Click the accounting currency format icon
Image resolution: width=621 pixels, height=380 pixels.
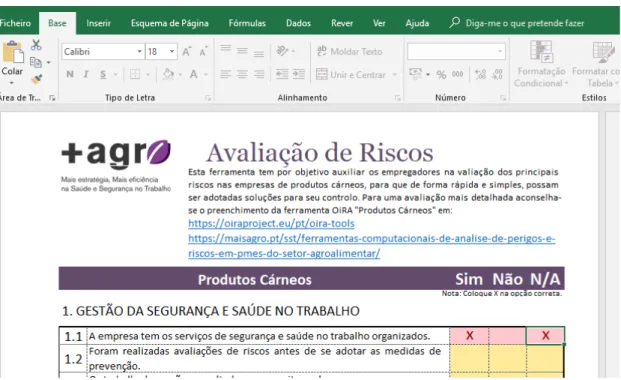pos(415,74)
